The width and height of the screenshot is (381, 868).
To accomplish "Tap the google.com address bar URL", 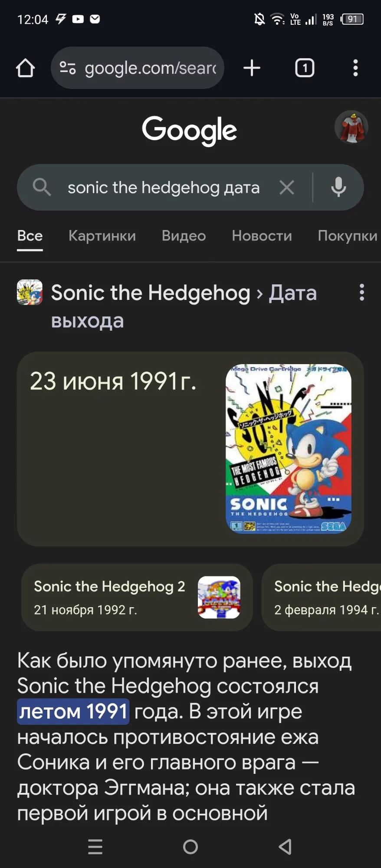I will click(x=150, y=68).
